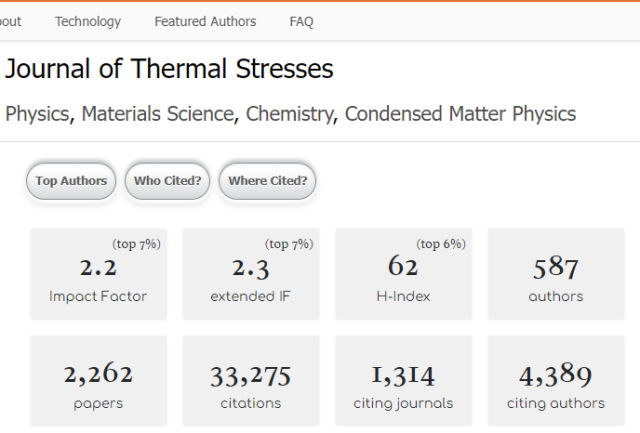The height and width of the screenshot is (433, 640).
Task: Select the H-Index 62 tile
Action: pos(404,274)
